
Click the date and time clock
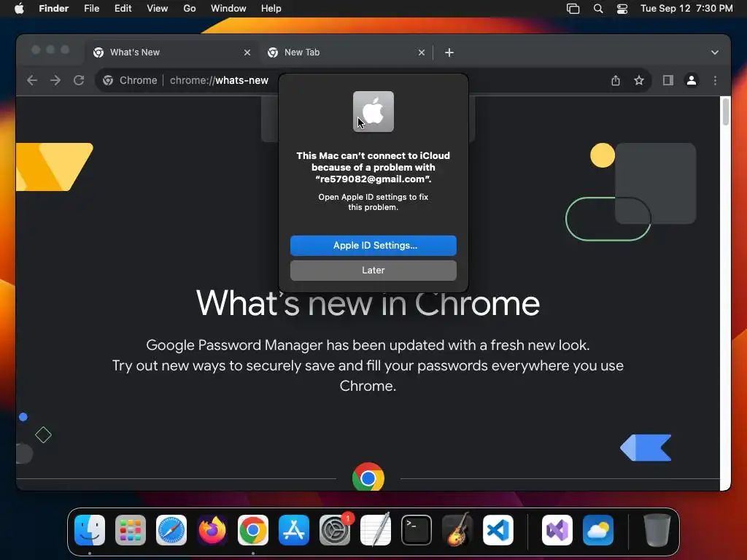click(686, 9)
